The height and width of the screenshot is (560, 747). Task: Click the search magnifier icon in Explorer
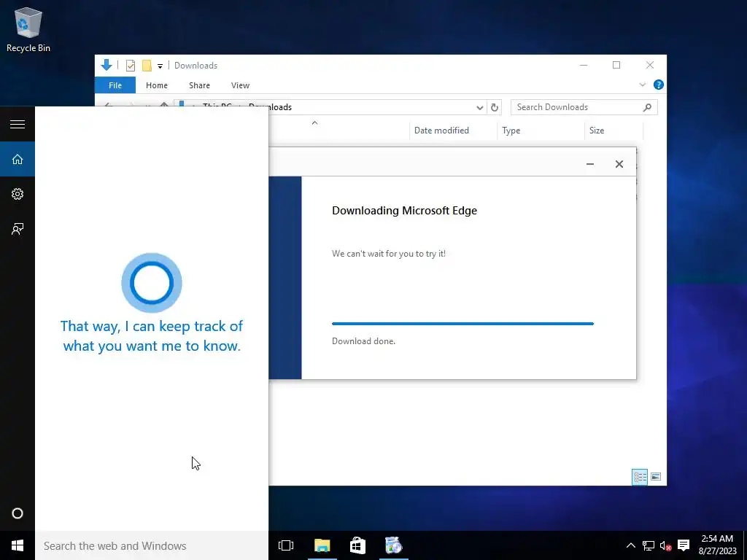pyautogui.click(x=647, y=107)
